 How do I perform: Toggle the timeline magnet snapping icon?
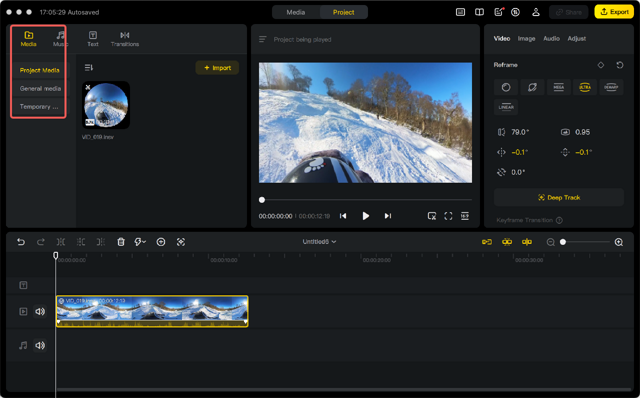tap(507, 242)
